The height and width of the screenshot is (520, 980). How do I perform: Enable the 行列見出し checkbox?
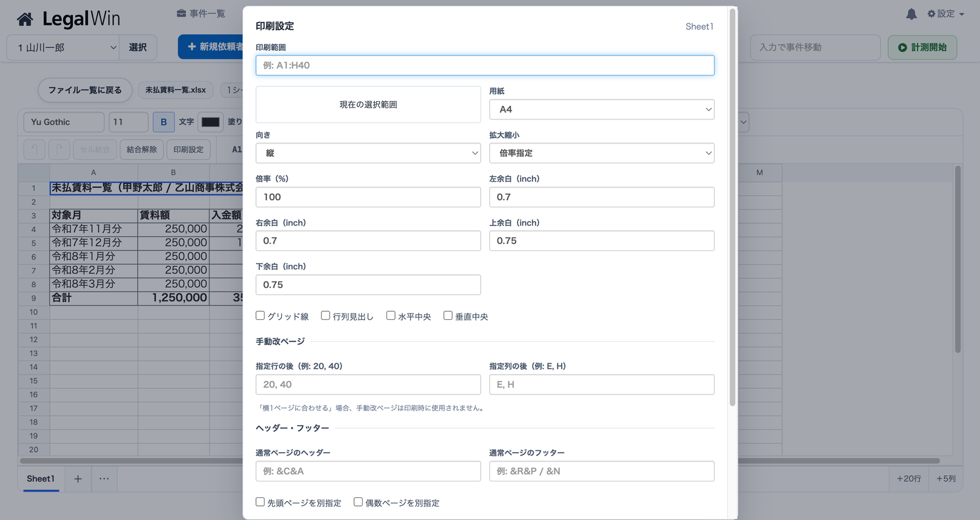(325, 315)
